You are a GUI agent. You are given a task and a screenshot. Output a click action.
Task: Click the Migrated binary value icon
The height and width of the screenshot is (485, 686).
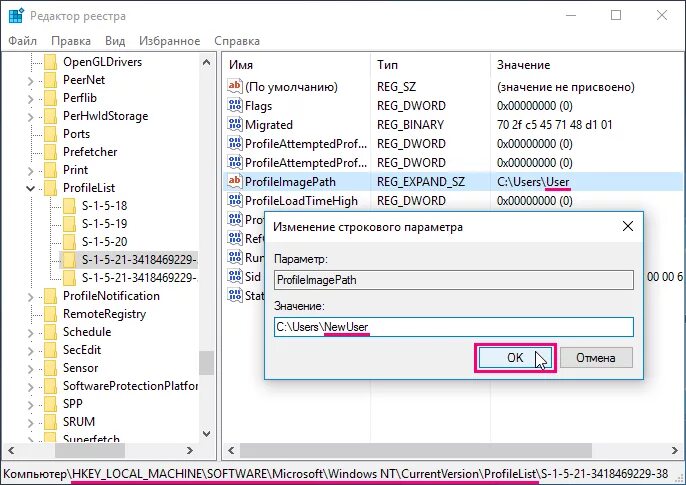coord(234,124)
